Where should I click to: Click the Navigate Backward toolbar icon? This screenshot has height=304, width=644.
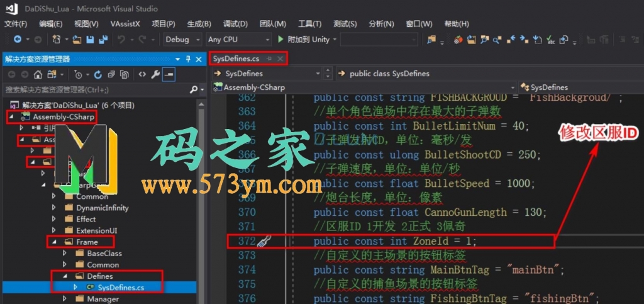tap(18, 40)
